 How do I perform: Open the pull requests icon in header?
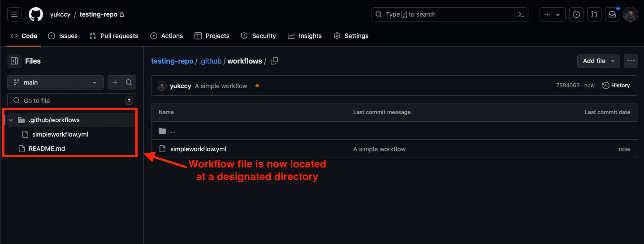pyautogui.click(x=594, y=14)
